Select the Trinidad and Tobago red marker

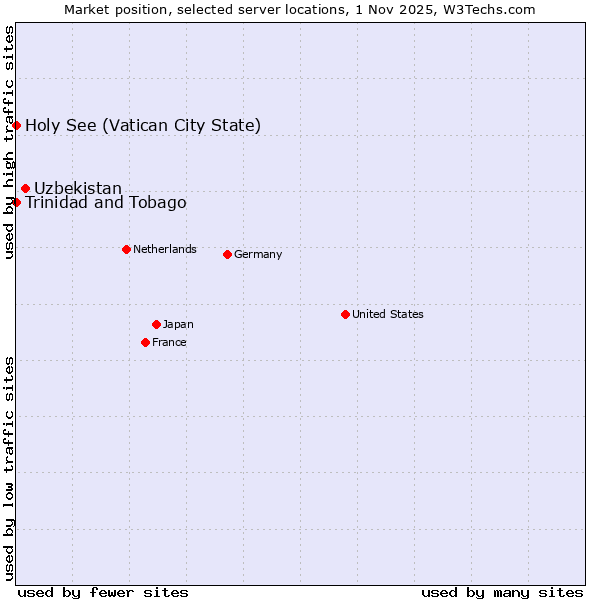(x=17, y=202)
